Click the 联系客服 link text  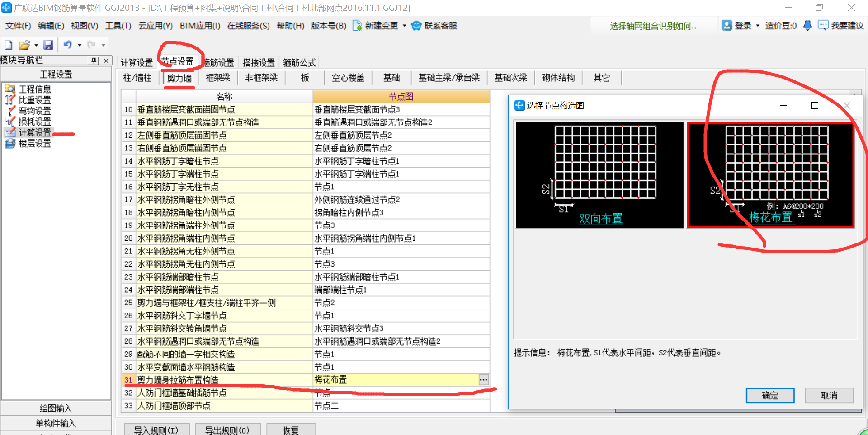pos(440,26)
